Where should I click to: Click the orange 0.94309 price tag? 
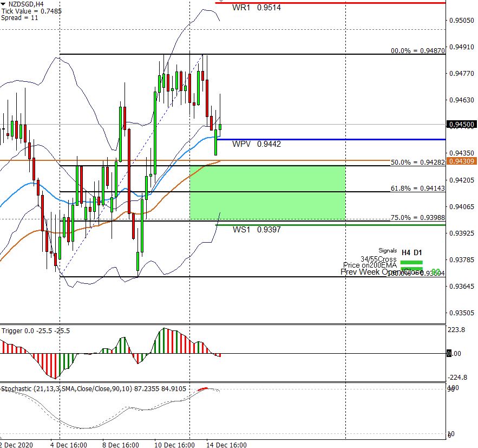(461, 161)
